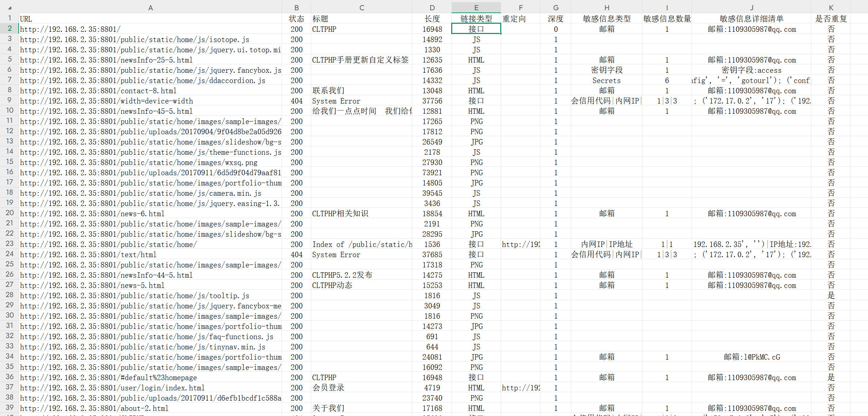Select the 是否重复 header cell
Image resolution: width=868 pixels, height=416 pixels.
[x=831, y=19]
